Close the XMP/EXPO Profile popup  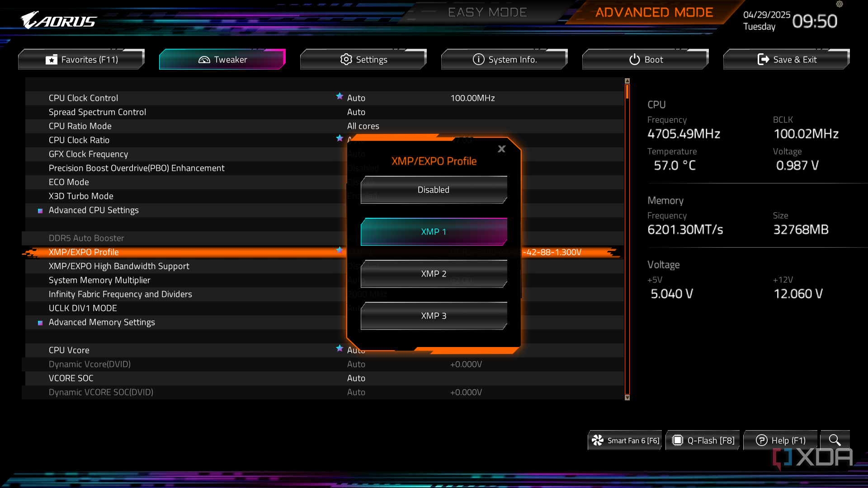pyautogui.click(x=501, y=149)
